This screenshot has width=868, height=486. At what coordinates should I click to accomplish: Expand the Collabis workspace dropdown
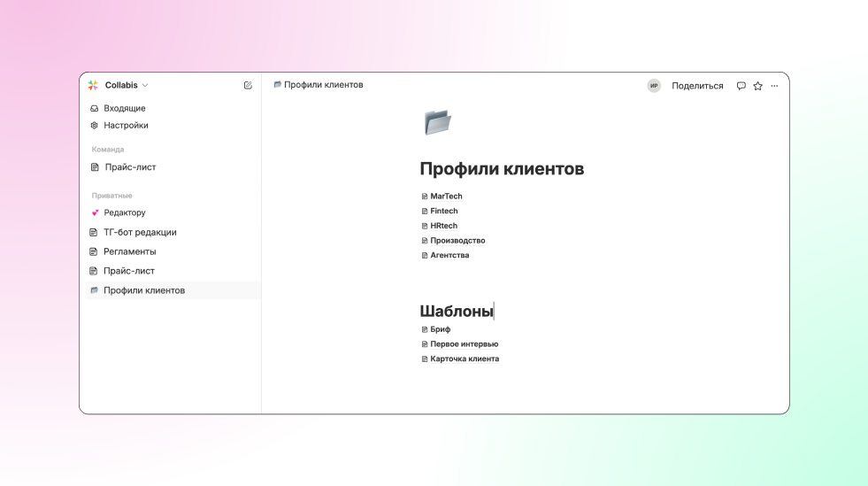tap(145, 86)
